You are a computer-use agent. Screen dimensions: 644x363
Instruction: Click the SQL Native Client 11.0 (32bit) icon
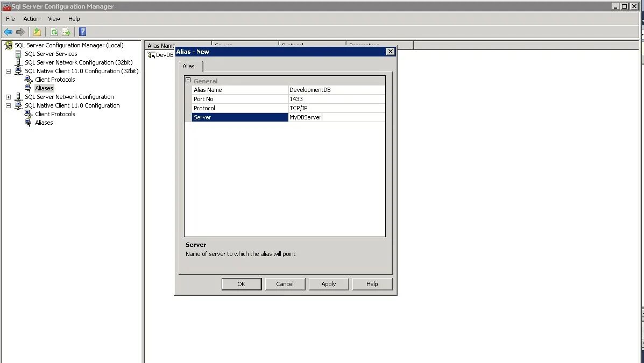coord(18,71)
